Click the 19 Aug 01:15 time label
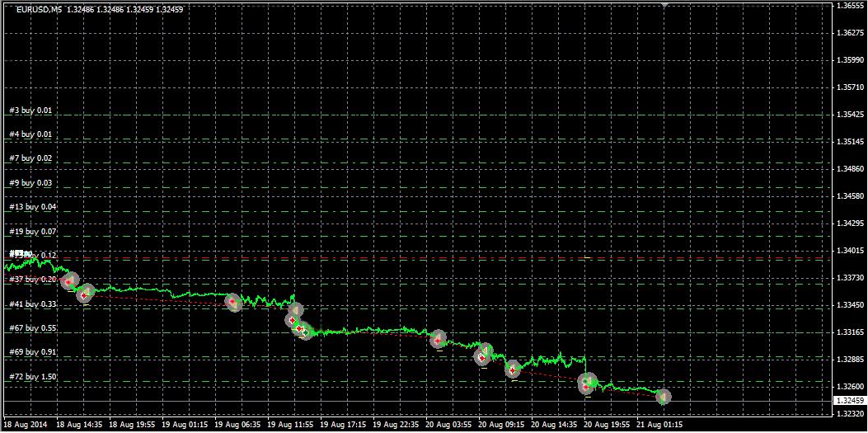This screenshot has width=868, height=433. (185, 425)
